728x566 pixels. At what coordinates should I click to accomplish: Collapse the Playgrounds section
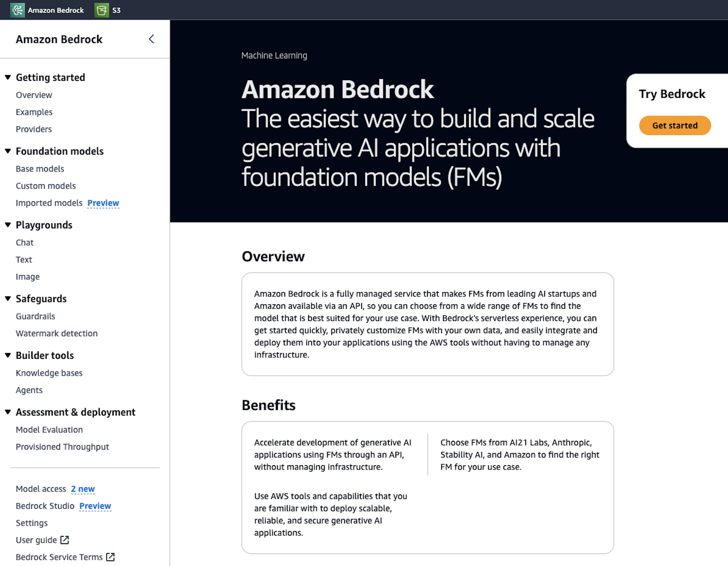click(8, 225)
